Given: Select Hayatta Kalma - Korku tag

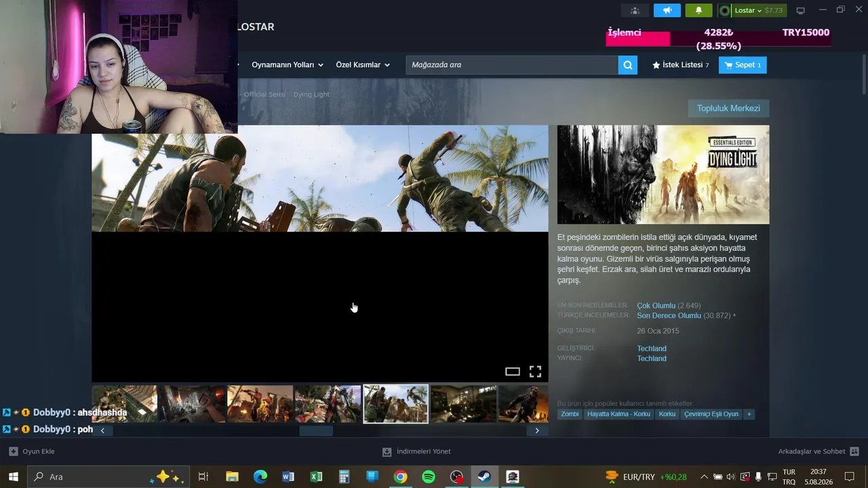Looking at the screenshot, I should tap(618, 414).
